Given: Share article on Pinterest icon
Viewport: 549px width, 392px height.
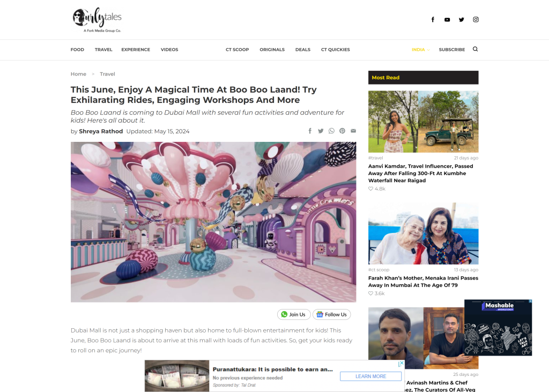Looking at the screenshot, I should 343,131.
